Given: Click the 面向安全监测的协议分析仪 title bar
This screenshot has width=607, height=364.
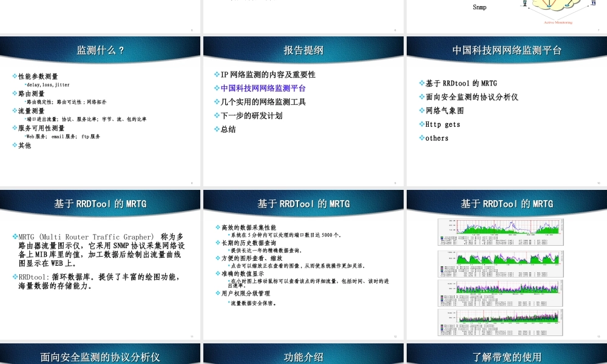Looking at the screenshot, I should point(100,358).
